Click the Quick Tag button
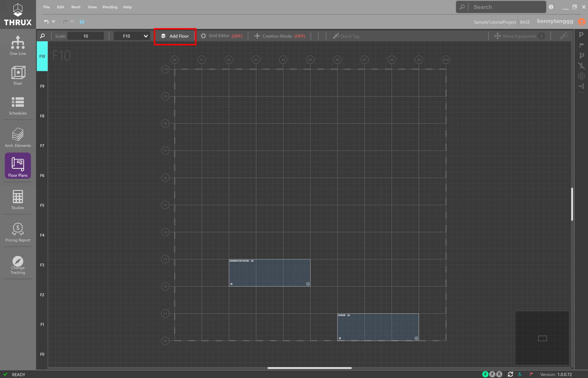 (346, 36)
